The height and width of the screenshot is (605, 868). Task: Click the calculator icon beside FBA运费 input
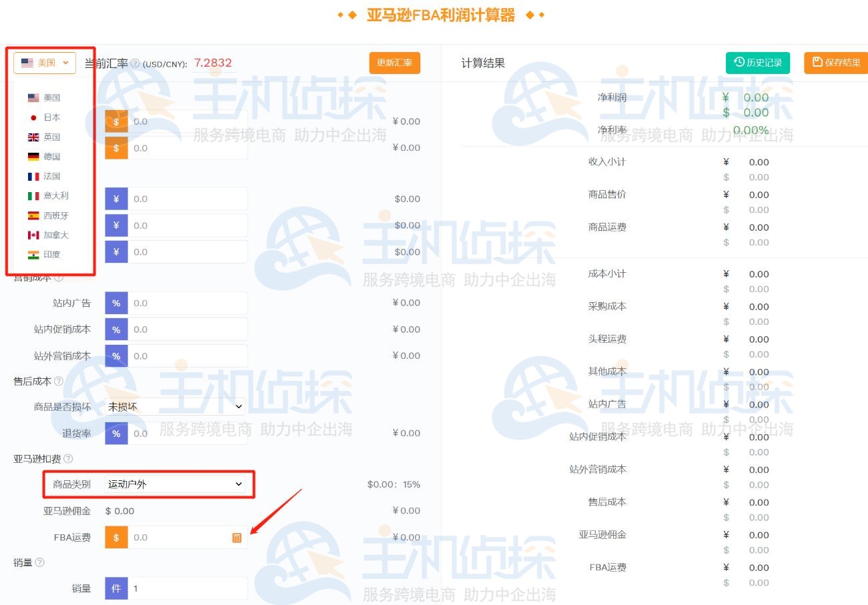[x=237, y=537]
